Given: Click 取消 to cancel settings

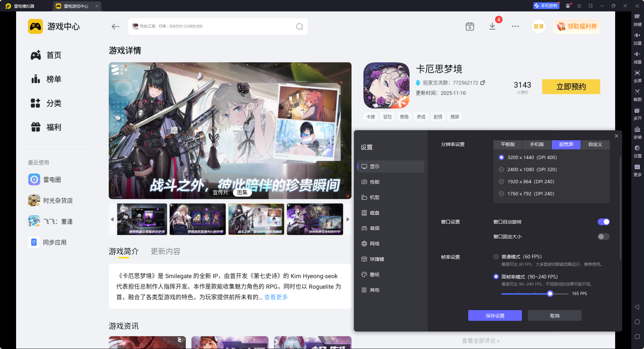Looking at the screenshot, I should click(555, 315).
